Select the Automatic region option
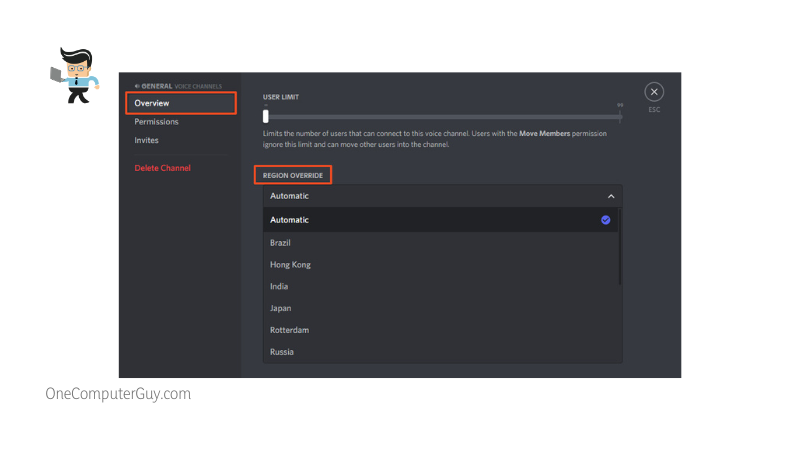 [440, 220]
